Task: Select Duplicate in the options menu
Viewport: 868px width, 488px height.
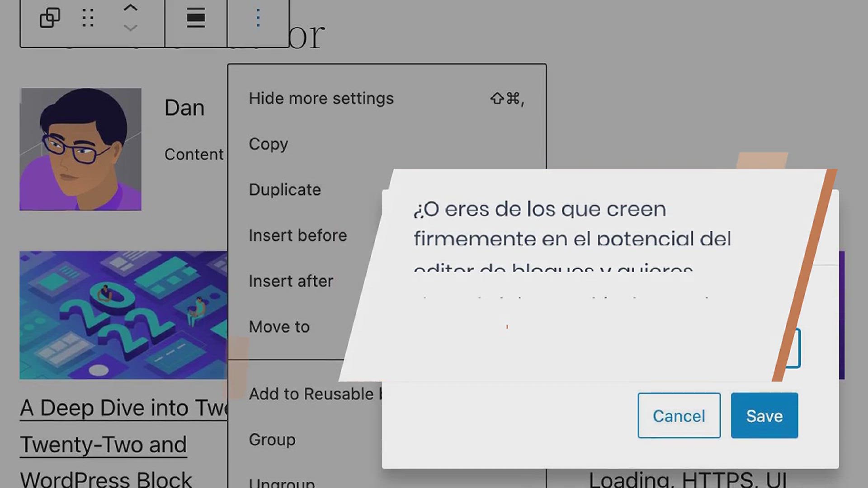Action: 285,190
